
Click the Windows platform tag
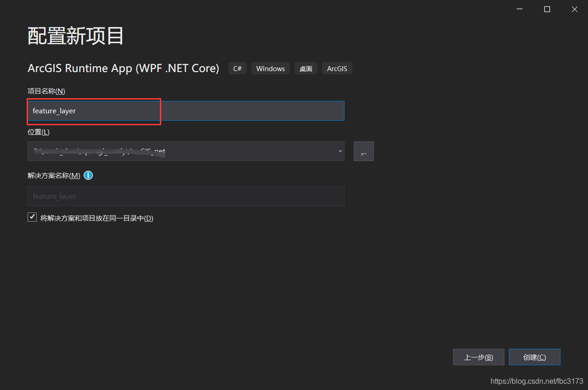click(x=271, y=68)
